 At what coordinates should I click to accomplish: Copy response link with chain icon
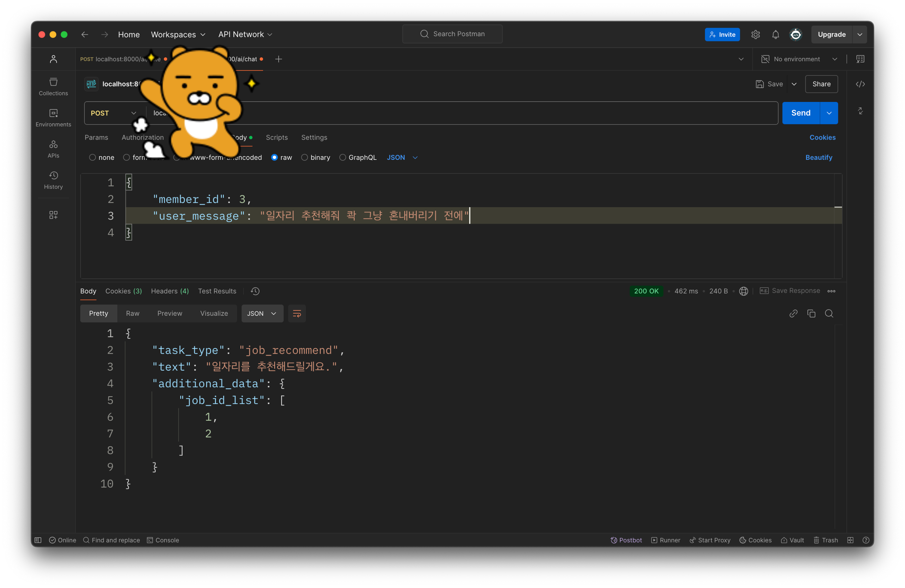click(794, 314)
